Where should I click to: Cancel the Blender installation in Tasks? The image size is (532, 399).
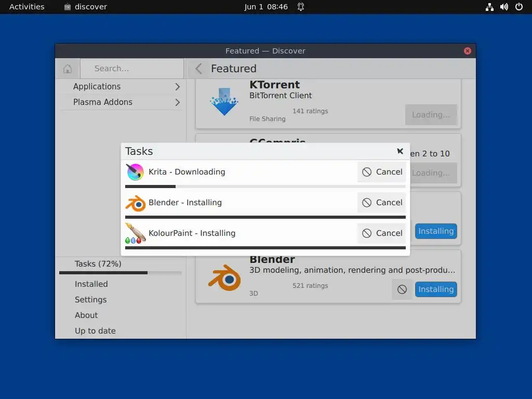382,203
